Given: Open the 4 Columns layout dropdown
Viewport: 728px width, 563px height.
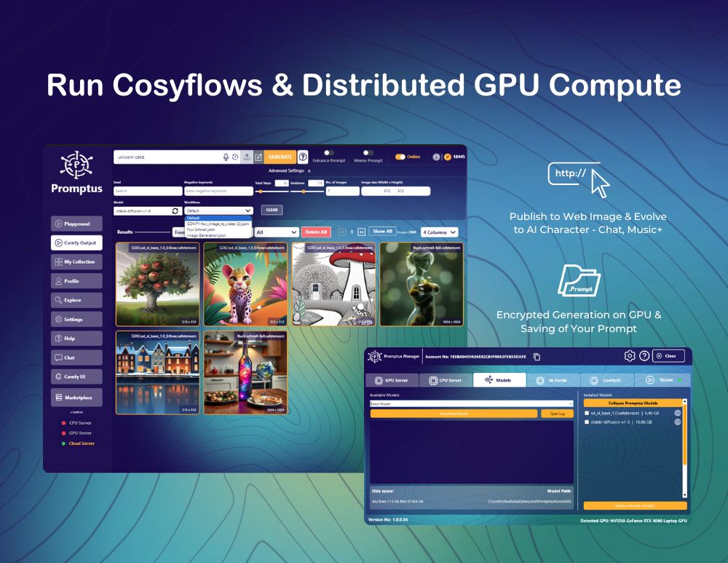Looking at the screenshot, I should (x=439, y=232).
